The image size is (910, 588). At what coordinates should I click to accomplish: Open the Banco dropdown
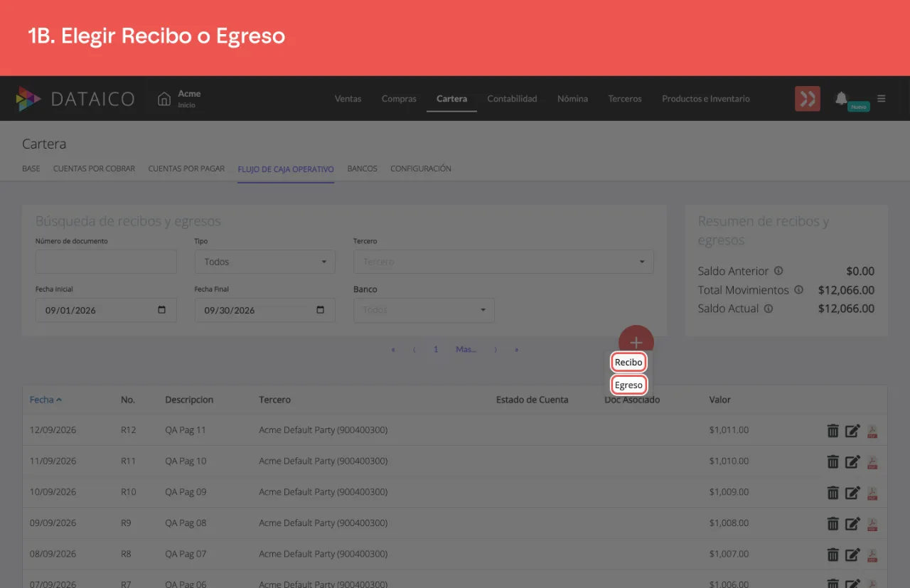click(424, 310)
